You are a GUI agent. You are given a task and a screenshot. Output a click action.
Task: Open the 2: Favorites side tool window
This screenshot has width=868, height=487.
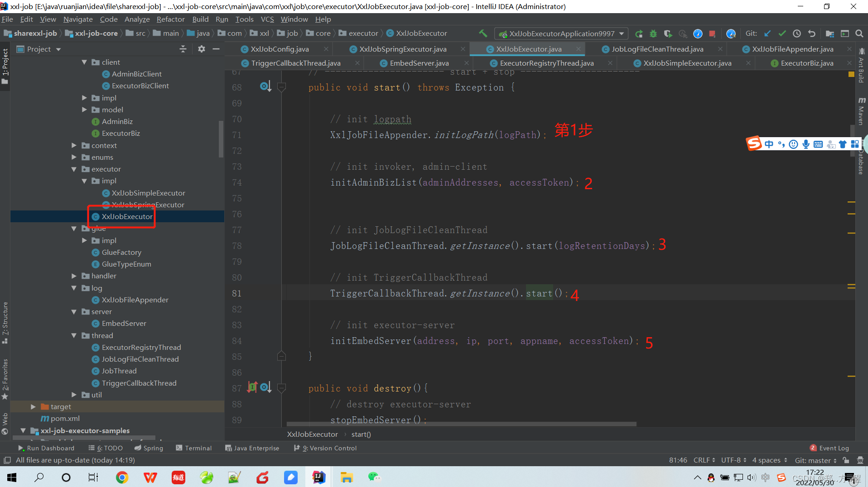click(x=5, y=379)
